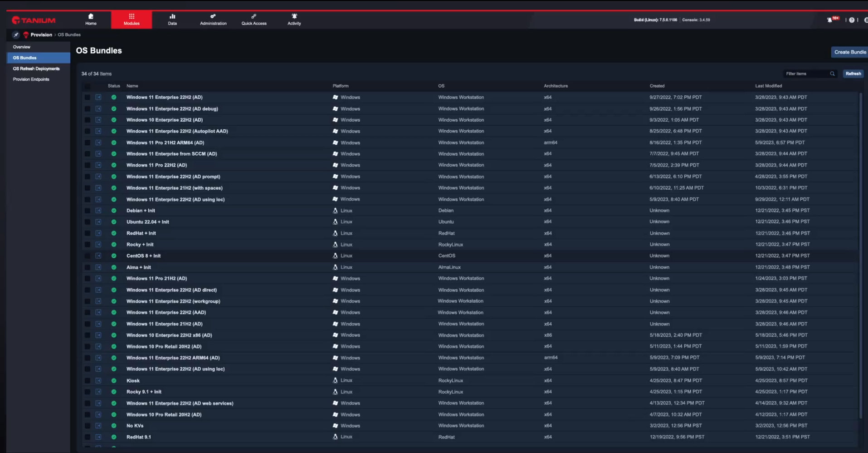Viewport: 868px width, 453px height.
Task: Select OS Refresh Deployments in the sidebar
Action: click(36, 69)
